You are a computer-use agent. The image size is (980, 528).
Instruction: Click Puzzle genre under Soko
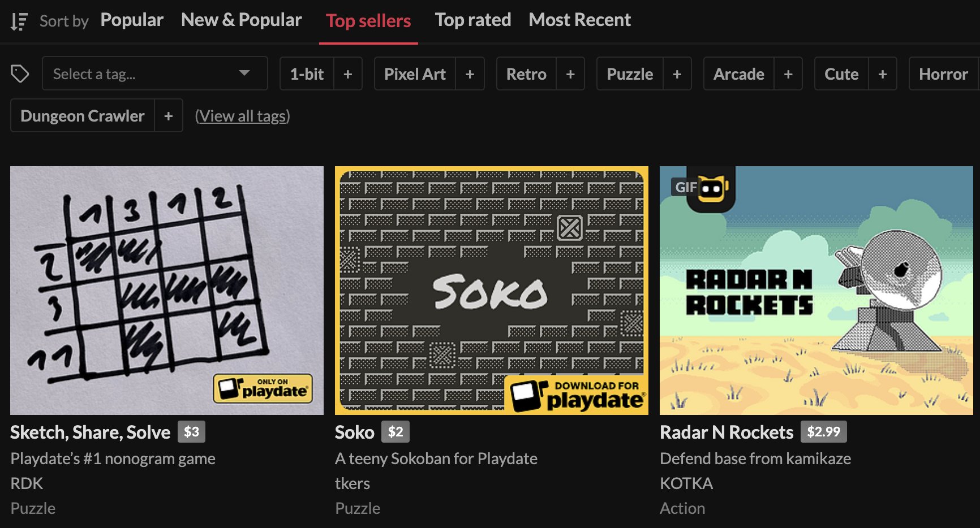(x=358, y=508)
